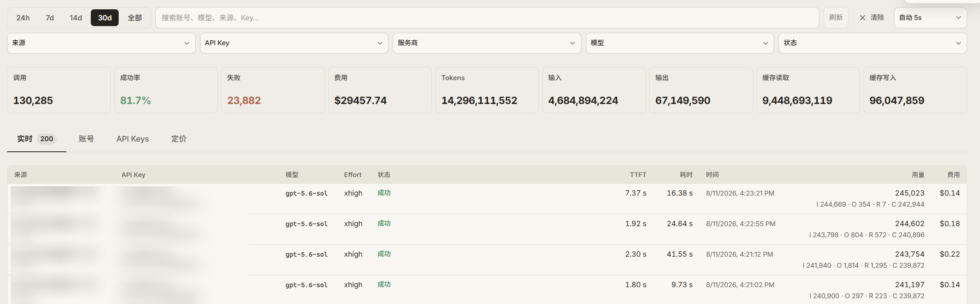980x304 pixels.
Task: Click the 41.55 s duration value
Action: tap(680, 254)
